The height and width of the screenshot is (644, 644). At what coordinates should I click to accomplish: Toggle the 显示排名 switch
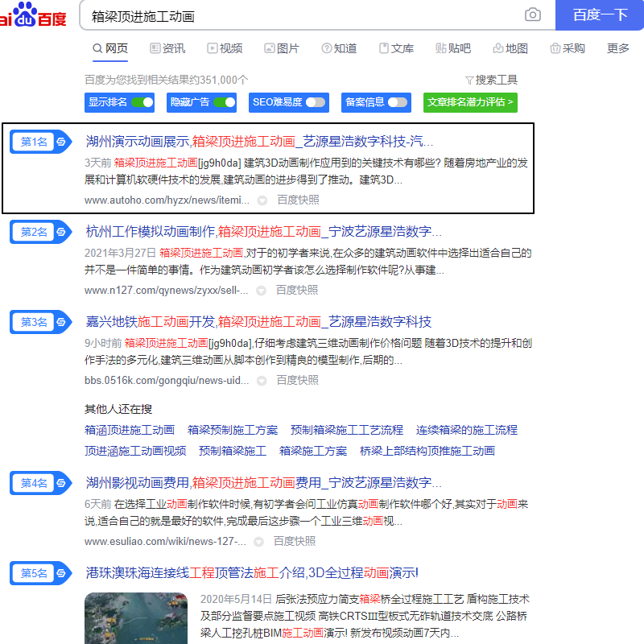142,102
